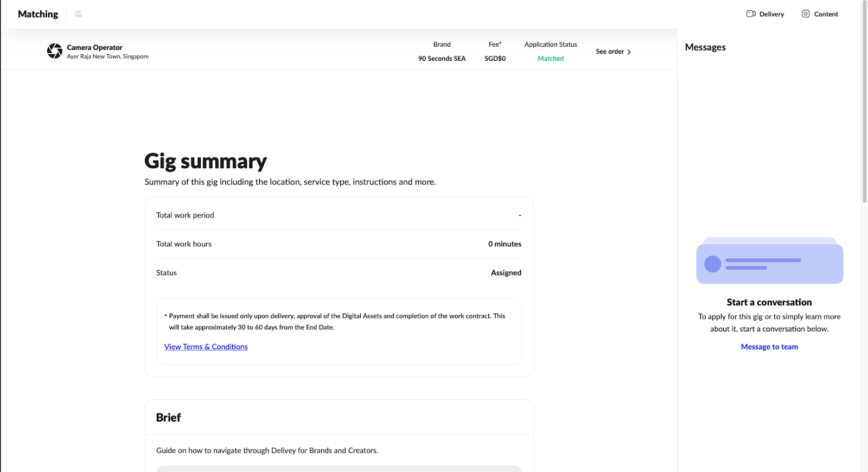Click the Brief section heading
Image resolution: width=868 pixels, height=472 pixels.
[x=168, y=418]
